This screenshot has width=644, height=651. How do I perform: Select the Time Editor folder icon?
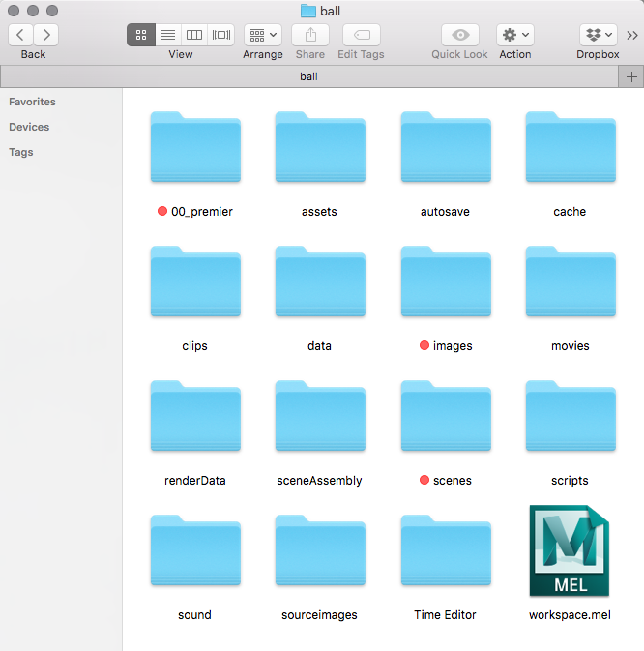coord(446,551)
